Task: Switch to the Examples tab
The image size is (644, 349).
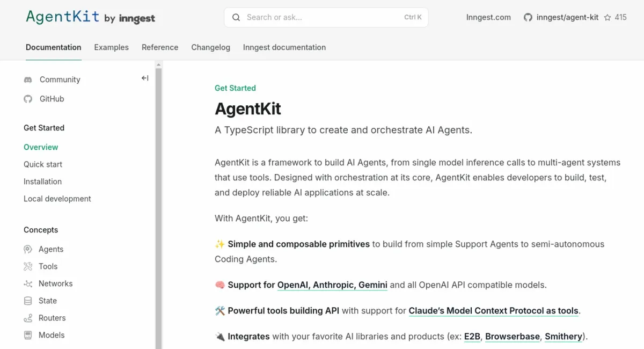Action: (x=111, y=47)
